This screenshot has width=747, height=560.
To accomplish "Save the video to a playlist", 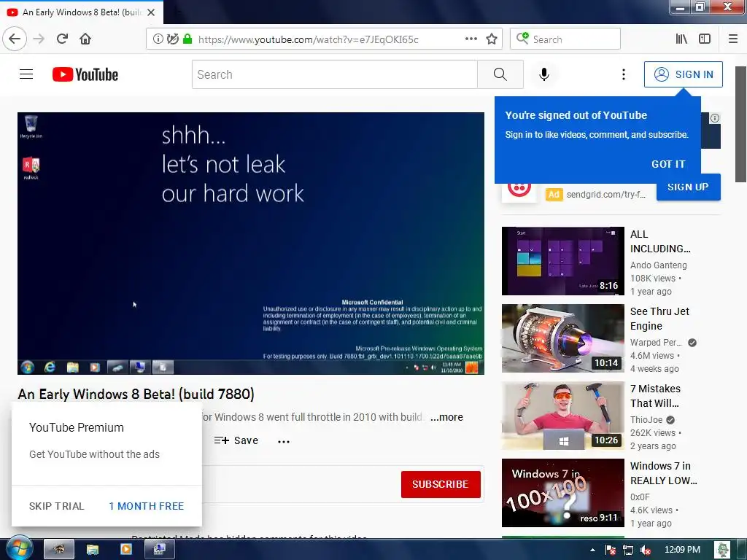I will tap(236, 440).
